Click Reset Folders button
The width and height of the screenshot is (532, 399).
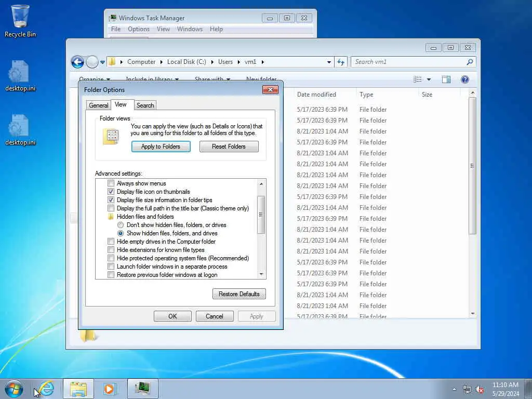[x=229, y=147]
